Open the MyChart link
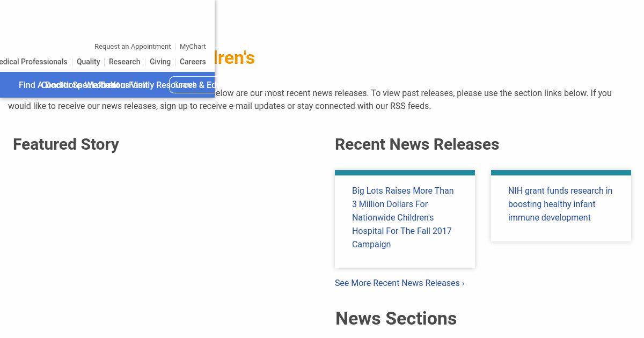The height and width of the screenshot is (338, 644). coord(193,47)
